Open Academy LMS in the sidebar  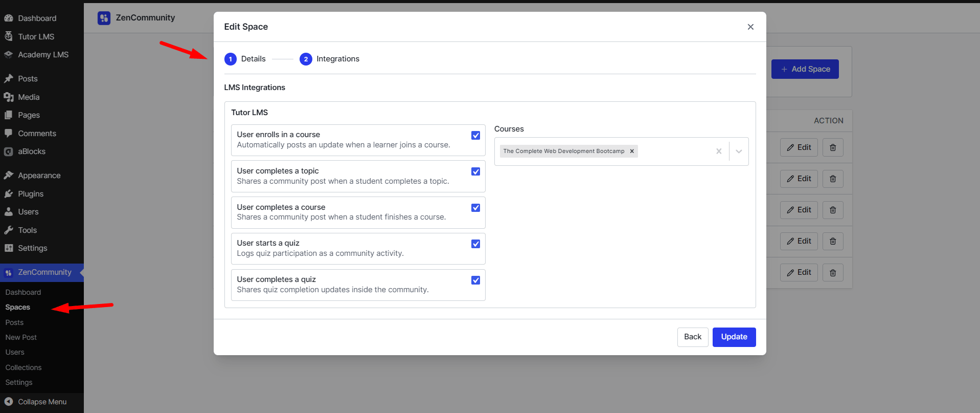pyautogui.click(x=42, y=55)
